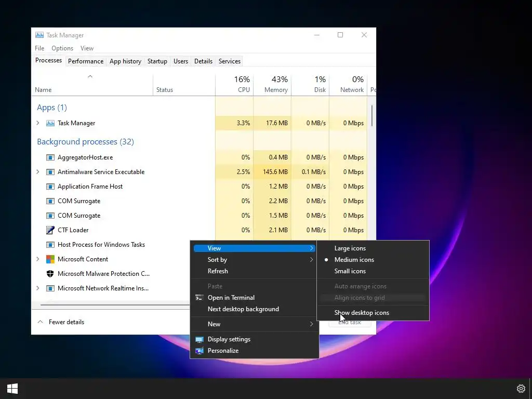Click the terminal icon beside Open in Terminal
Screen dimensions: 532x399
tap(199, 298)
